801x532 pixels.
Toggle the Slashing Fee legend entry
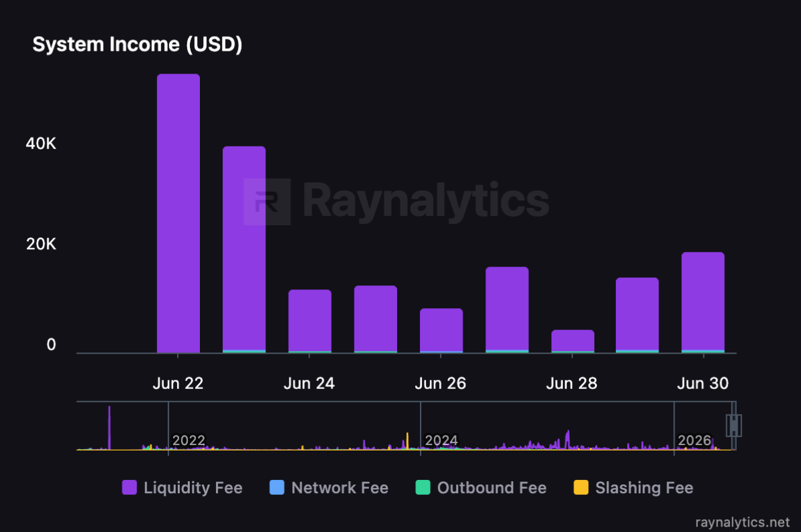633,488
